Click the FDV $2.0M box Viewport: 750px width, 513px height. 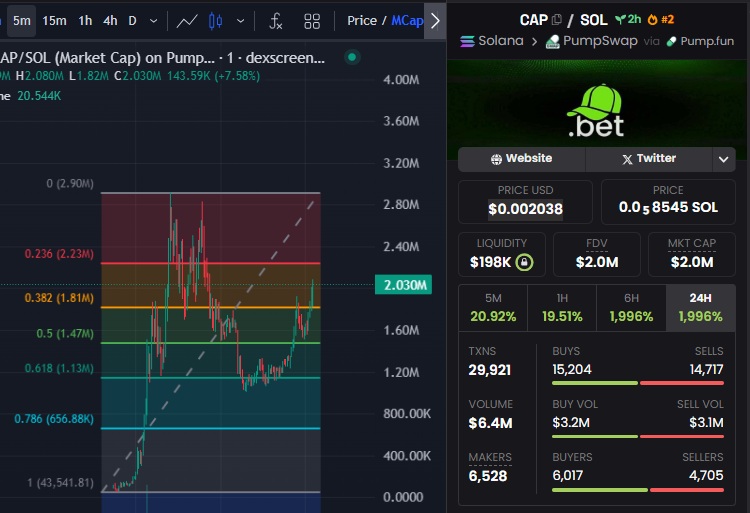[x=596, y=254]
